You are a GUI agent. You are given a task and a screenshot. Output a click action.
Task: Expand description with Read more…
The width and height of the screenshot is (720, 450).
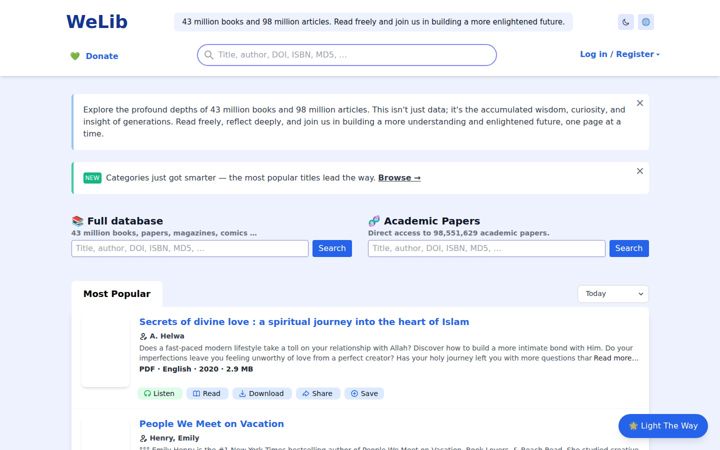615,358
